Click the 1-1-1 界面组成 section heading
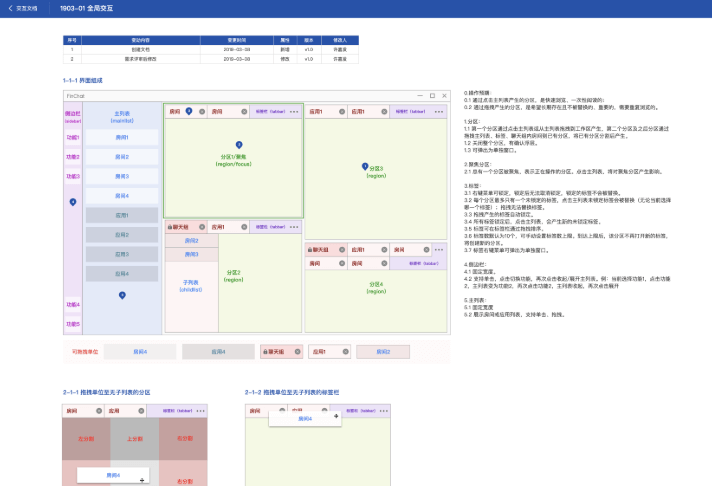Screen dimensions: 712x486 coord(82,80)
